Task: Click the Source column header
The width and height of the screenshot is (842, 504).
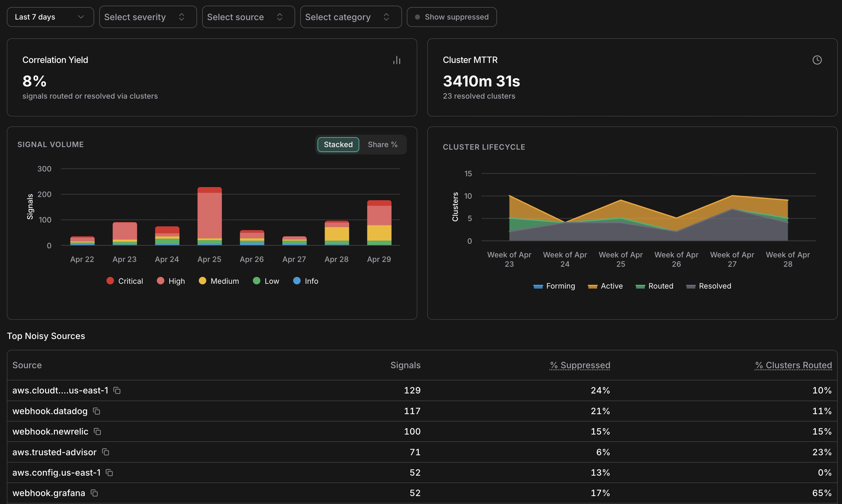Action: 27,365
